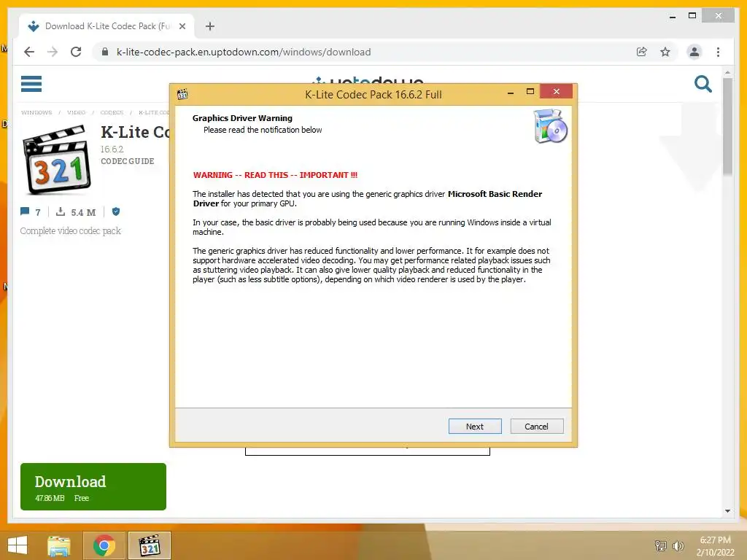747x560 pixels.
Task: Open the Chrome three-dot menu
Action: [718, 52]
